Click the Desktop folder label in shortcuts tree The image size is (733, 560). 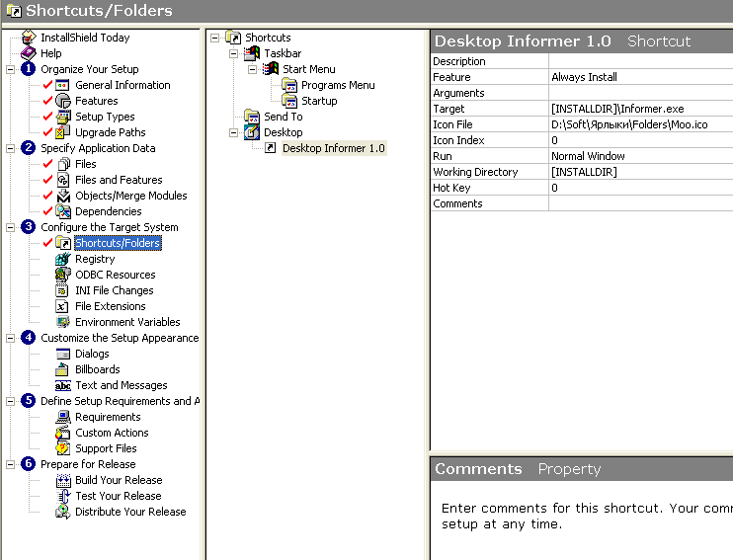pos(284,132)
